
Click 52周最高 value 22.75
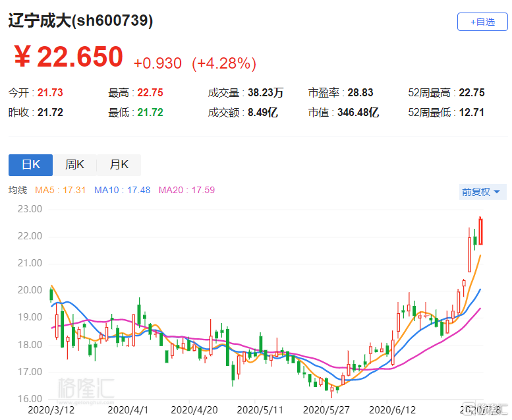472,92
